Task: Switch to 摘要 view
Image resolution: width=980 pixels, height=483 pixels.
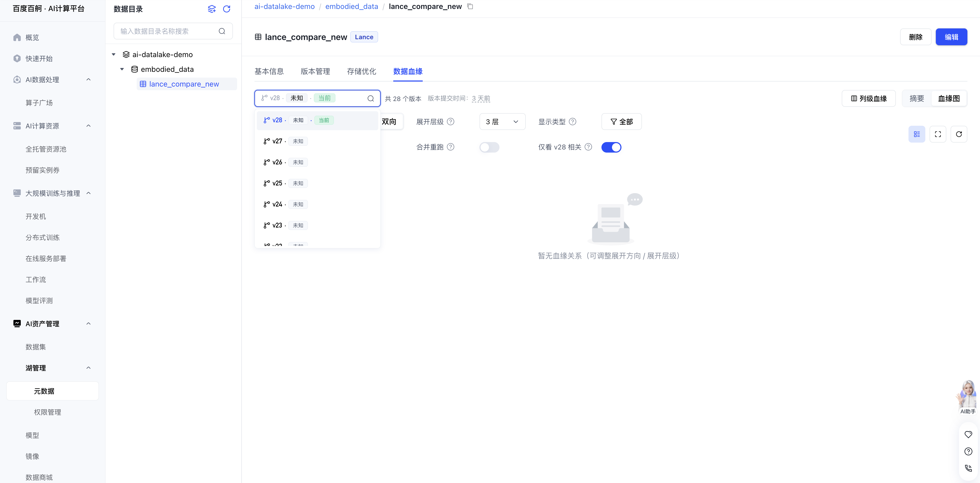Action: tap(917, 99)
